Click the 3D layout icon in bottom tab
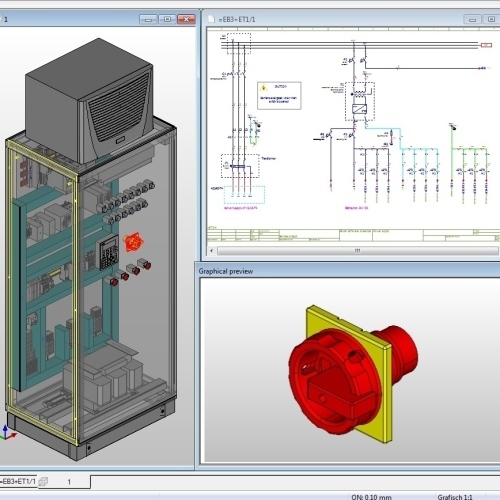 43,481
